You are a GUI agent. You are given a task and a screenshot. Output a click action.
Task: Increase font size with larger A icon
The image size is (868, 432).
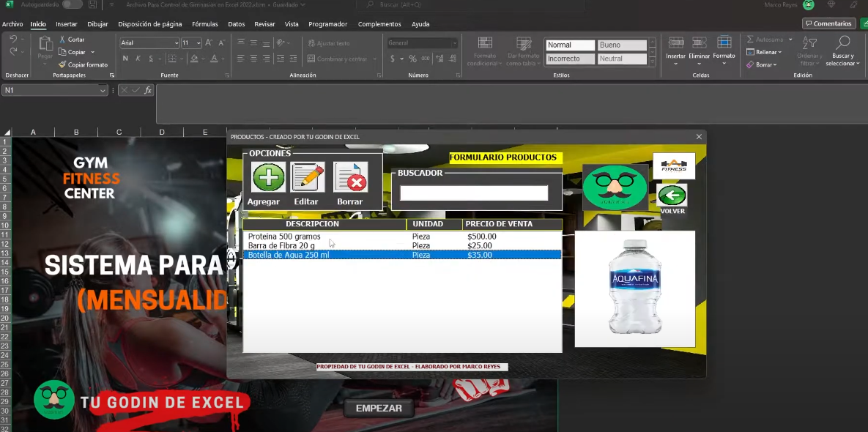point(209,43)
